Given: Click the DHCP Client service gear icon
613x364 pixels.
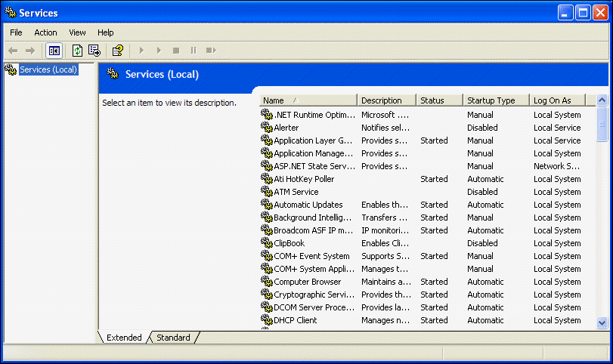Looking at the screenshot, I should [267, 320].
